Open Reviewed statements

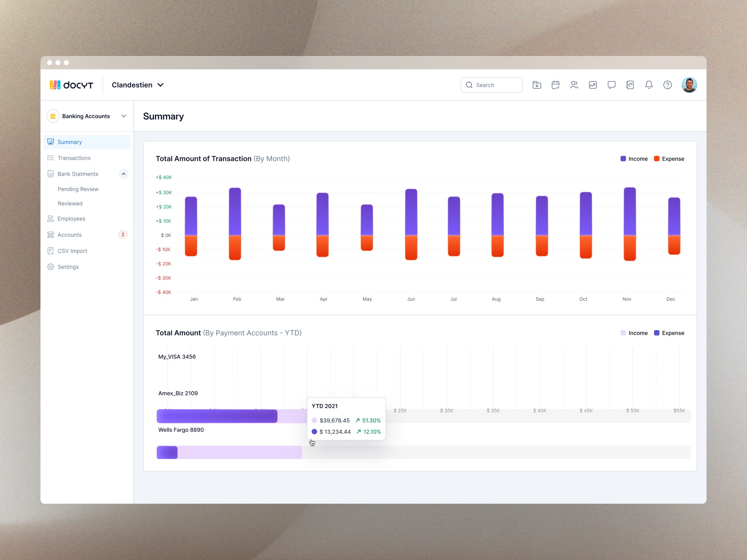(x=70, y=203)
